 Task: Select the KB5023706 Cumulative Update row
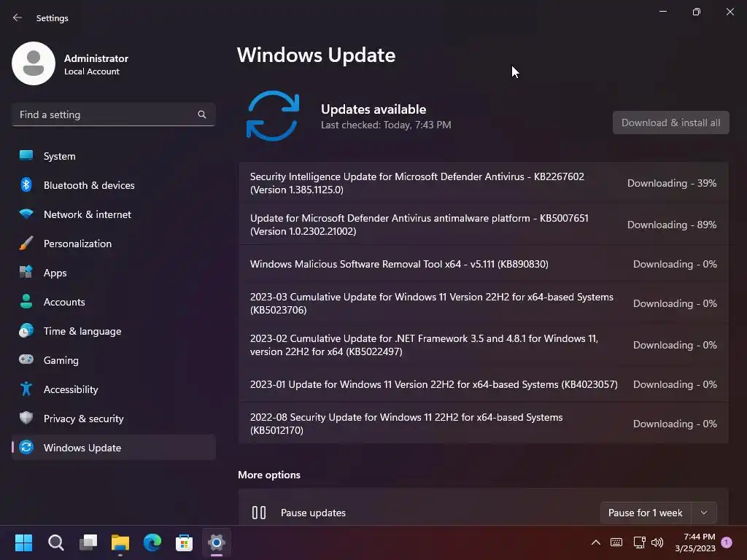point(484,303)
